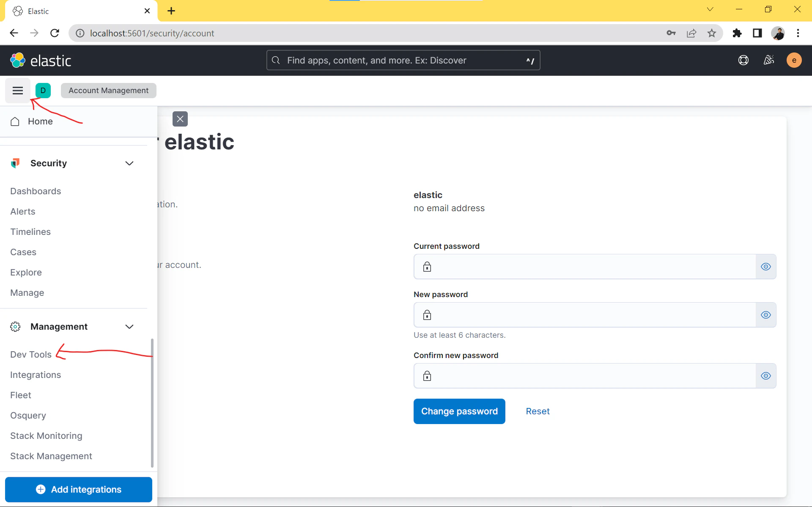Reveal the confirm new password text

click(x=765, y=376)
